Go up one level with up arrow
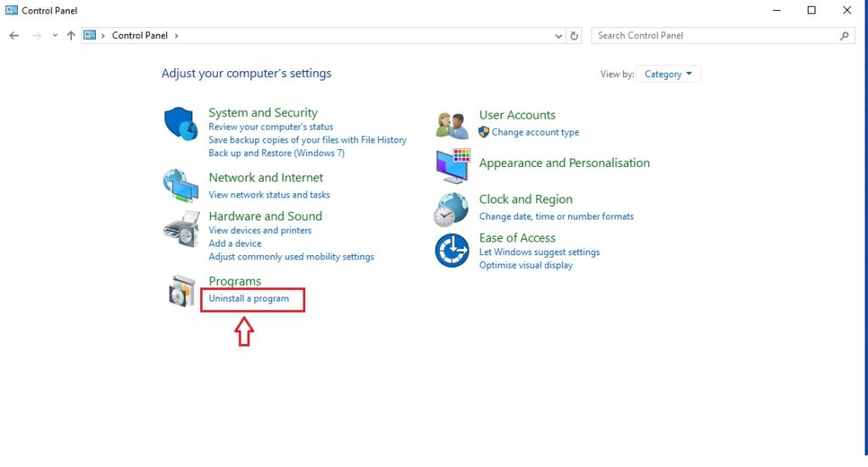The image size is (868, 467). click(71, 36)
